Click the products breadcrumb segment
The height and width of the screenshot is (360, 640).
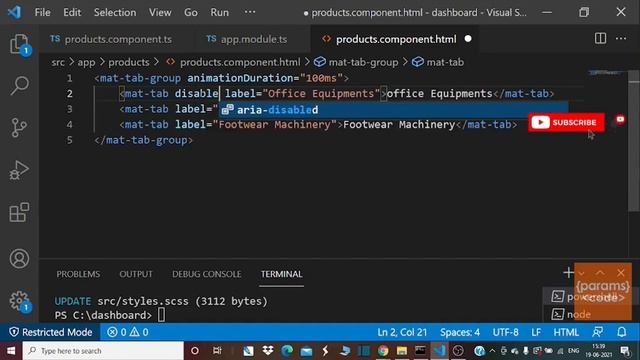click(129, 62)
